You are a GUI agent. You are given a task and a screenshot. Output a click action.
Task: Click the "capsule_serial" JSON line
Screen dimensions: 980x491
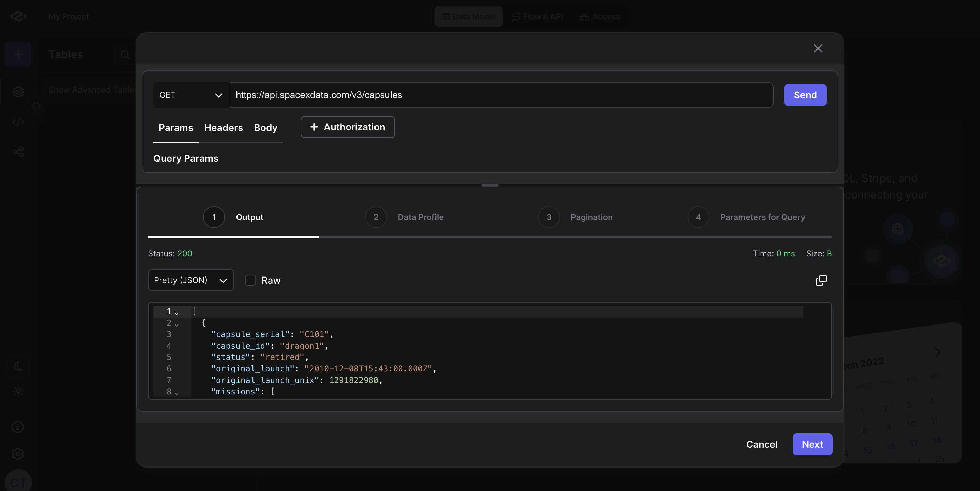click(272, 334)
